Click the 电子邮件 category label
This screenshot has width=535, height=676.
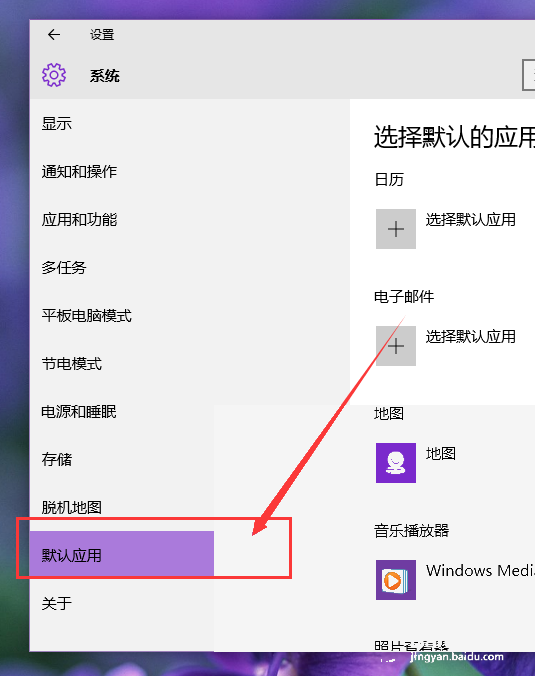404,297
